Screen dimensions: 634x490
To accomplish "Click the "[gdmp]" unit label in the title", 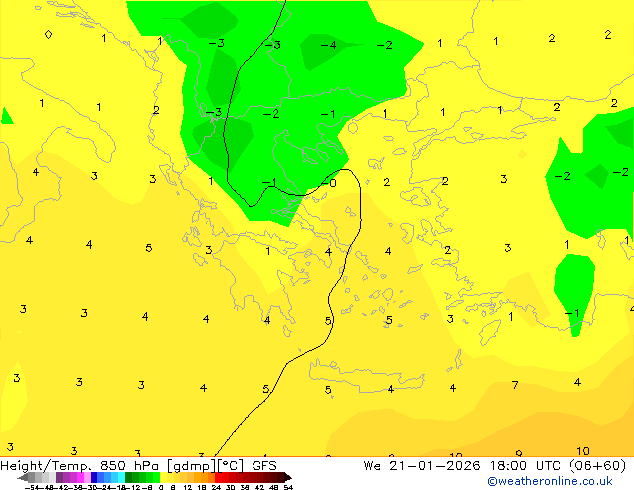I will [x=191, y=466].
